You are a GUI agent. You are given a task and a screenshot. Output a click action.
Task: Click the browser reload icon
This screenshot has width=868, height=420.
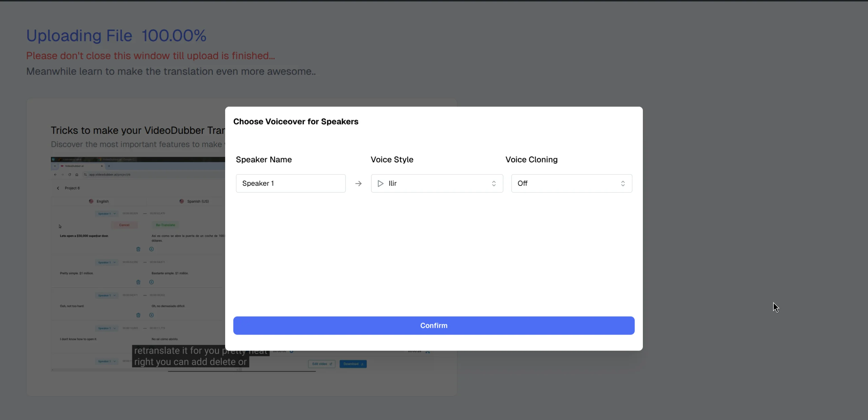click(x=70, y=175)
